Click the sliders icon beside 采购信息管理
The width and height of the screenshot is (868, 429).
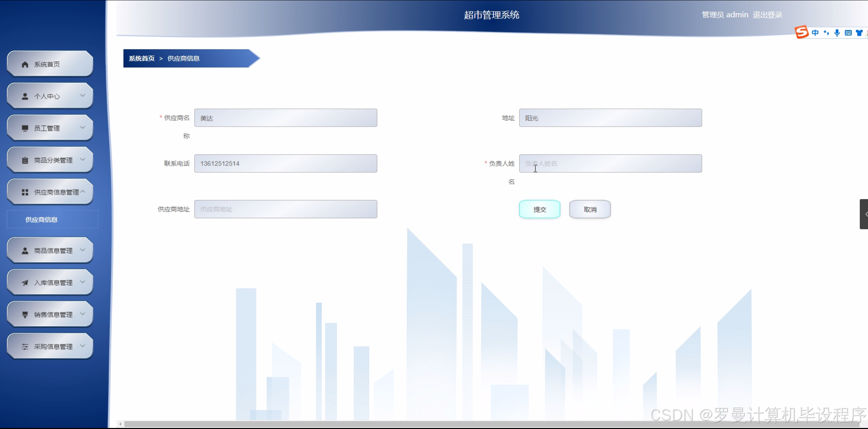(x=25, y=346)
